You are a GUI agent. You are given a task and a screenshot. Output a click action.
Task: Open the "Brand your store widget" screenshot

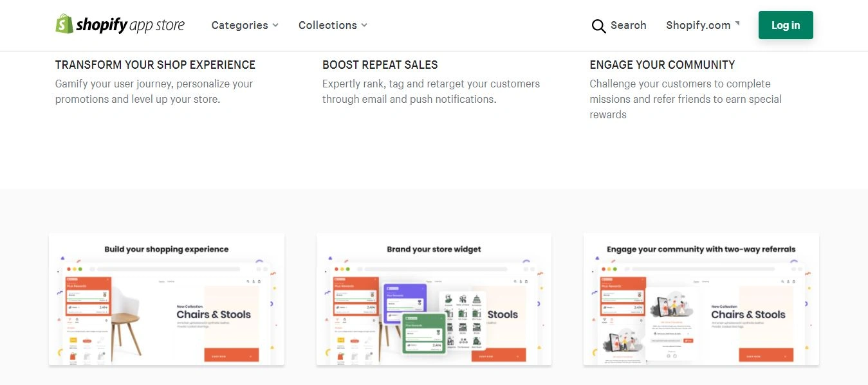tap(434, 300)
